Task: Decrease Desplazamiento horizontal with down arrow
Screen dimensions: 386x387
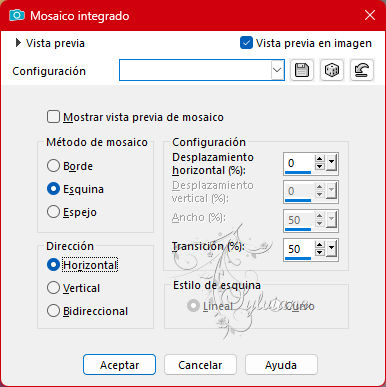Action: click(320, 166)
